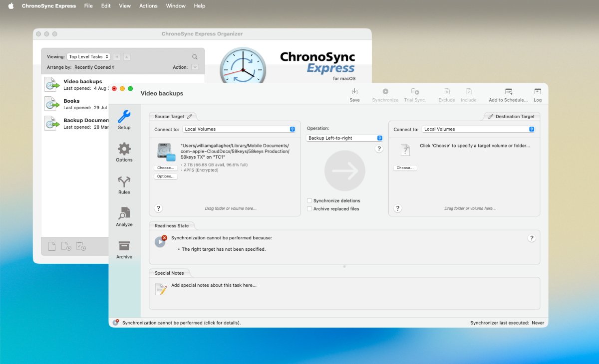This screenshot has width=599, height=364.
Task: Open the Analyze panel
Action: [124, 217]
